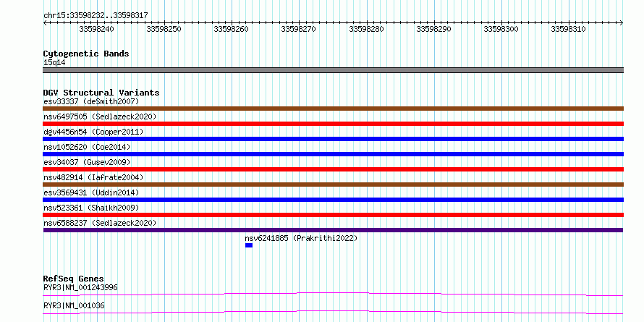Open the esv34037 (Gusev2009) variant label

pyautogui.click(x=87, y=162)
